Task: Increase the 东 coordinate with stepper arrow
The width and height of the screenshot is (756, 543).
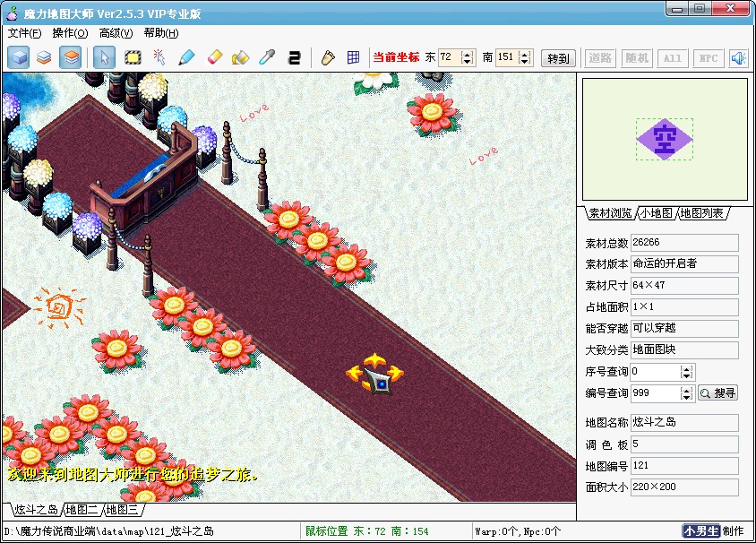Action: (x=468, y=54)
